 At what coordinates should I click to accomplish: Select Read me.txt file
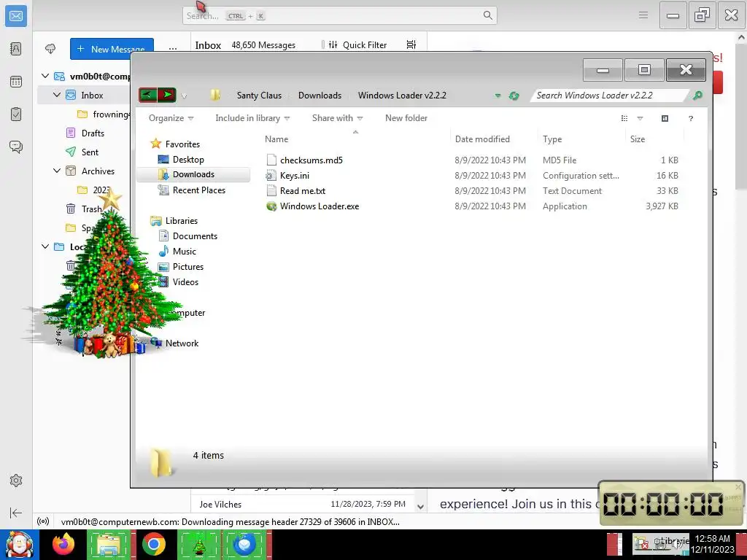(x=303, y=190)
